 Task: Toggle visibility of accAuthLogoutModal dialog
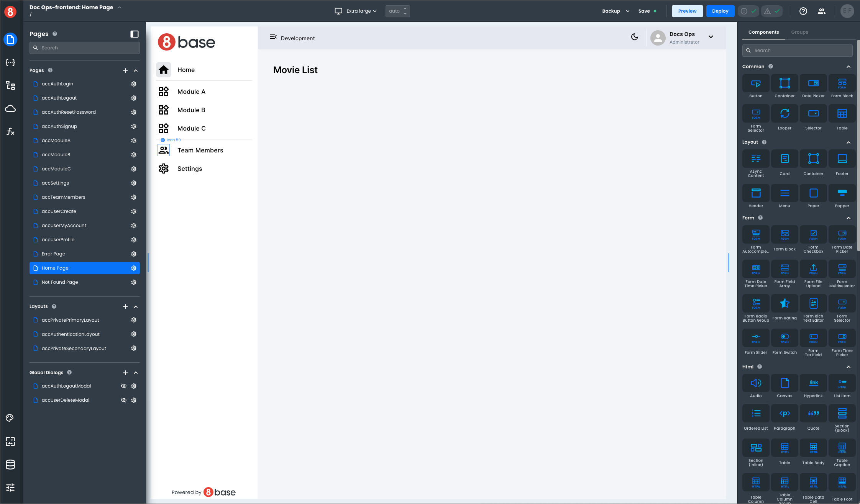(124, 386)
